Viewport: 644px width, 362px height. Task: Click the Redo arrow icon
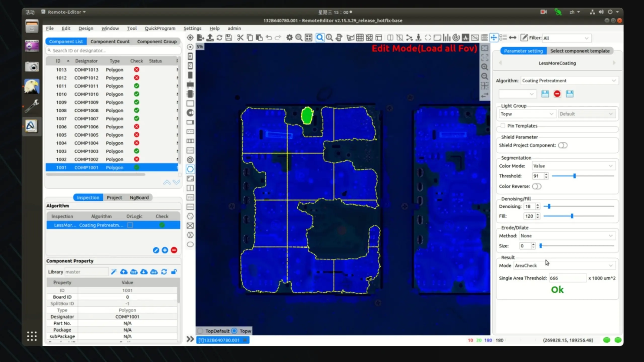pos(278,38)
